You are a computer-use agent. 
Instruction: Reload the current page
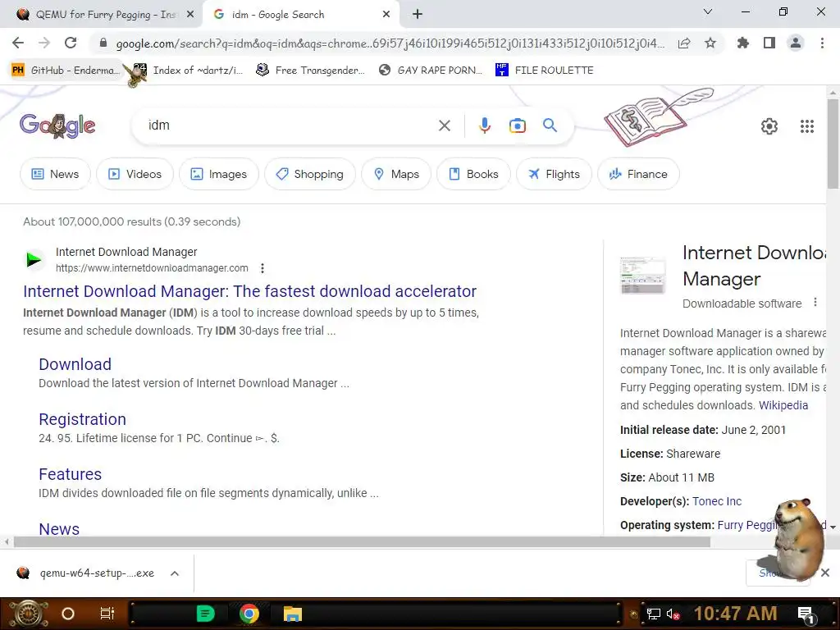71,43
